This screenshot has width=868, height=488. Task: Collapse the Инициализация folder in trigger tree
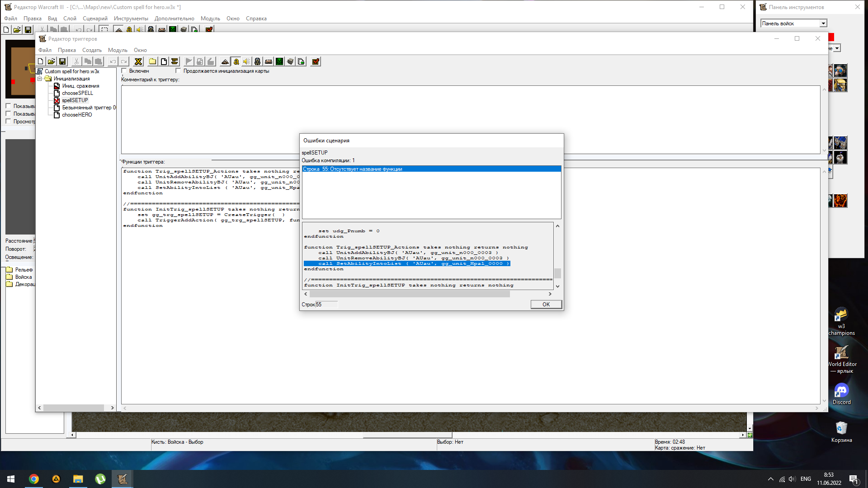40,79
